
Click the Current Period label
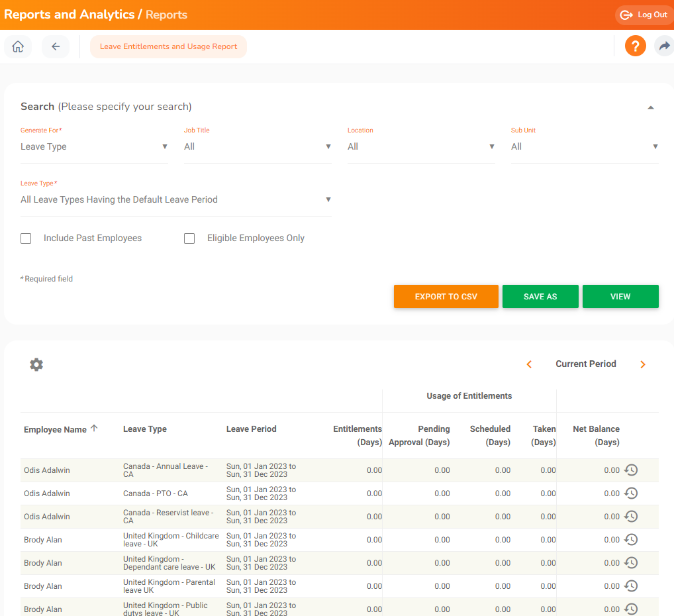586,364
